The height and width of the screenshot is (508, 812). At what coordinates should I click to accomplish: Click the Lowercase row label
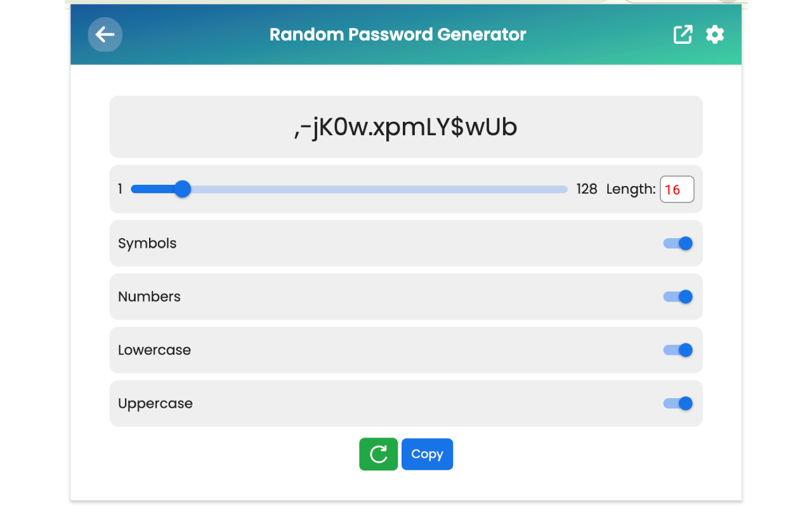154,350
